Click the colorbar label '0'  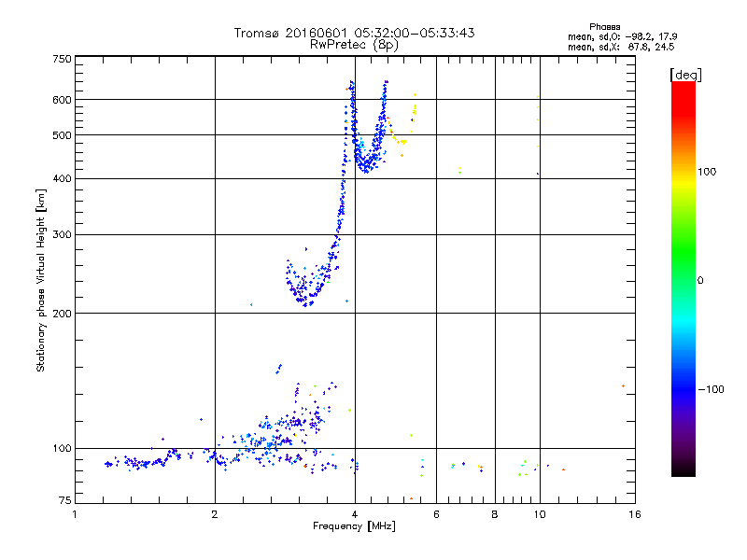tap(700, 280)
